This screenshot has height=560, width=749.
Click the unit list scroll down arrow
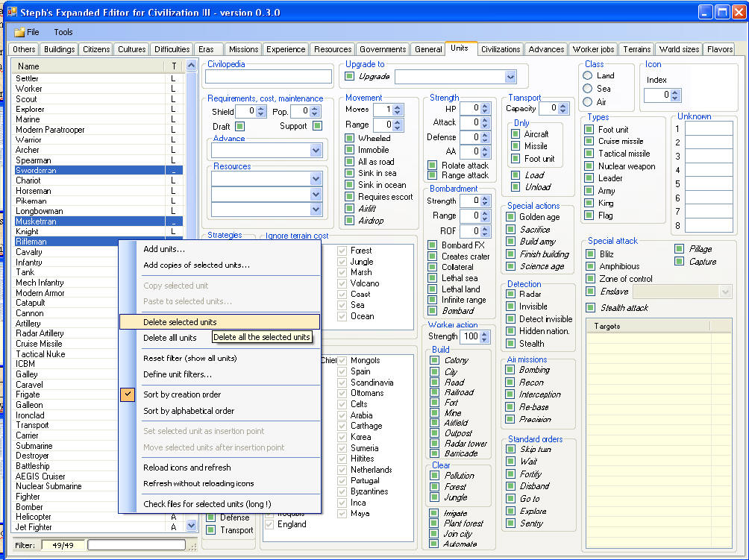click(x=191, y=525)
